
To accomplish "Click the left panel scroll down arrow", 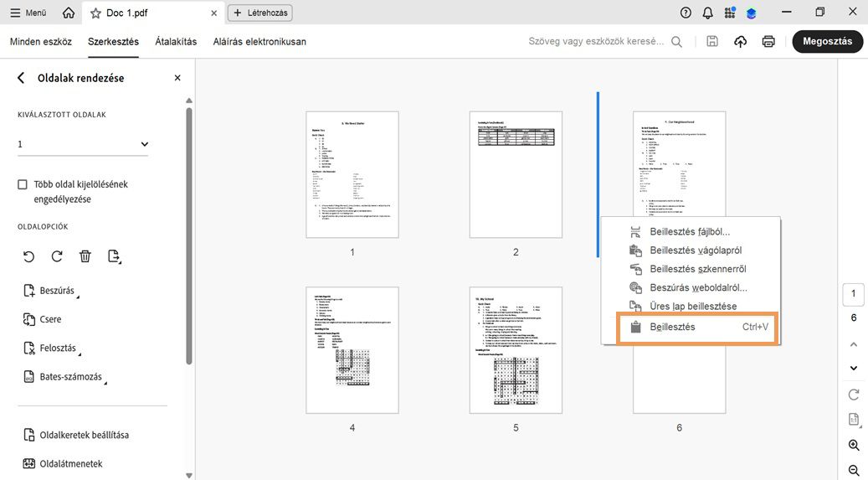I will coord(189,475).
